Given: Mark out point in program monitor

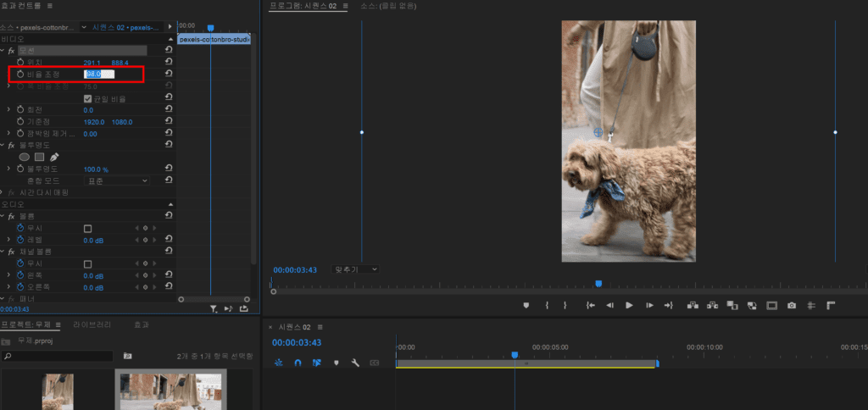Looking at the screenshot, I should click(x=565, y=306).
